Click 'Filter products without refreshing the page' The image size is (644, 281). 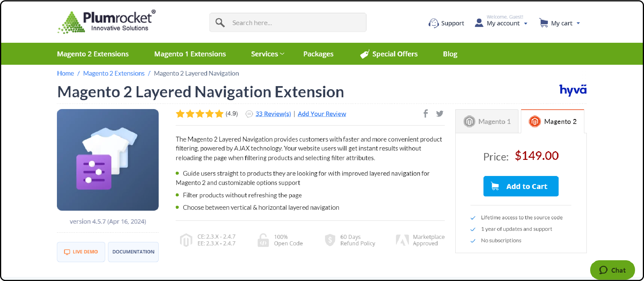click(242, 195)
